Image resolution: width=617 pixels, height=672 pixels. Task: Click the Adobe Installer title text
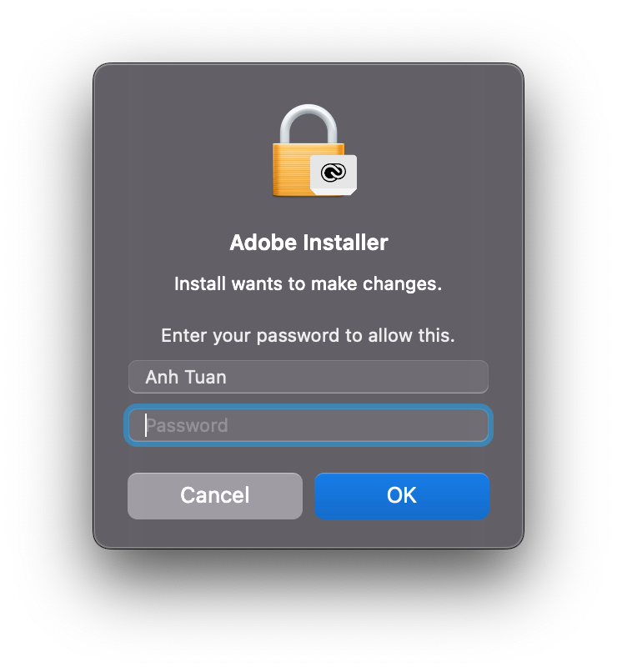308,243
